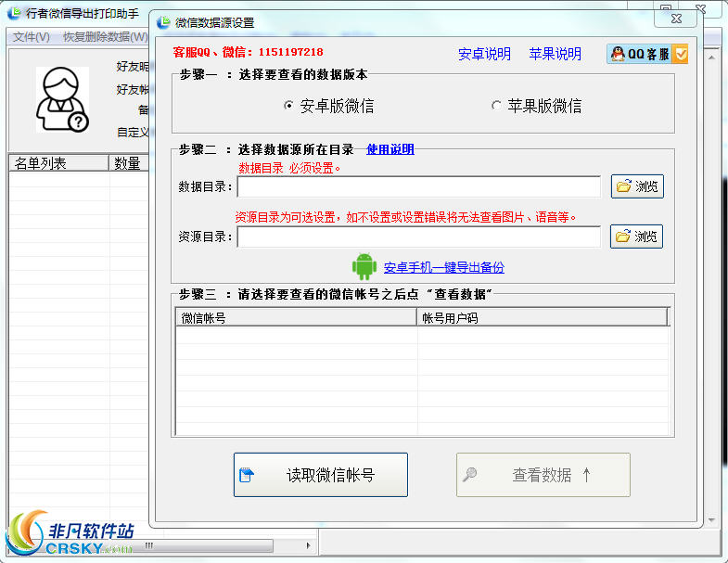The width and height of the screenshot is (728, 563).
Task: Click the main window horizontal scrollbar right arrow
Action: click(x=308, y=545)
